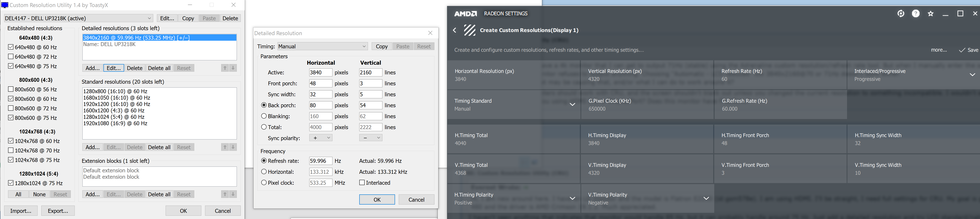Move detailed resolution down with arrow
The image size is (980, 219).
pos(233,68)
